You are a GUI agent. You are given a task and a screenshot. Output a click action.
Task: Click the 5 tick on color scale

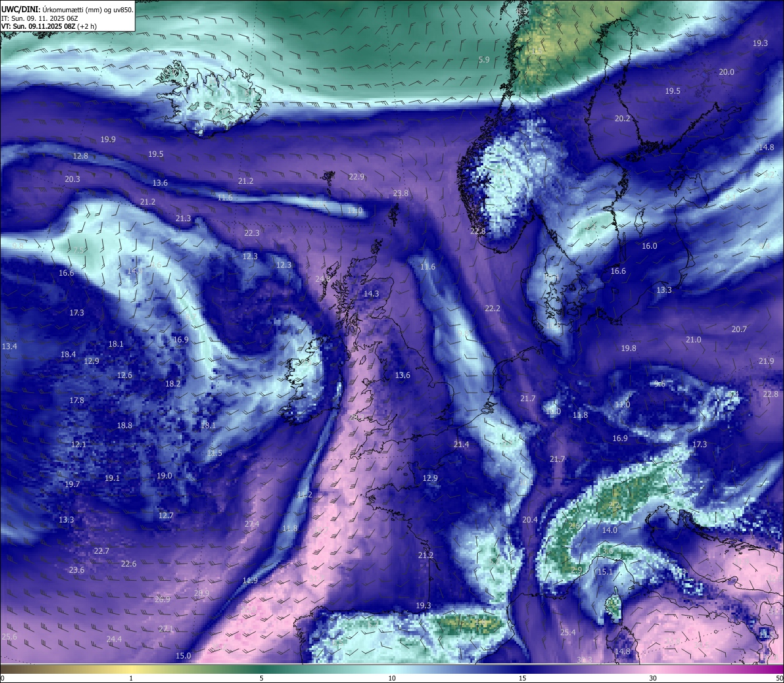coord(262,678)
